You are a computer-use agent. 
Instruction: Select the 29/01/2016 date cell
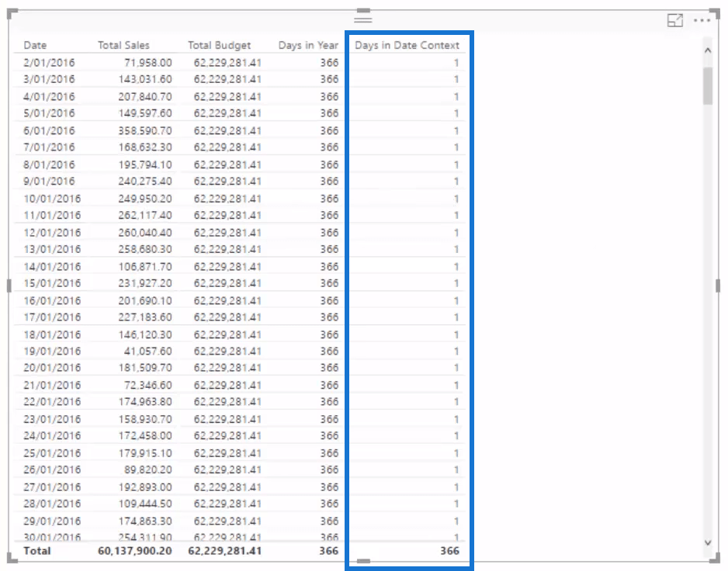point(51,521)
